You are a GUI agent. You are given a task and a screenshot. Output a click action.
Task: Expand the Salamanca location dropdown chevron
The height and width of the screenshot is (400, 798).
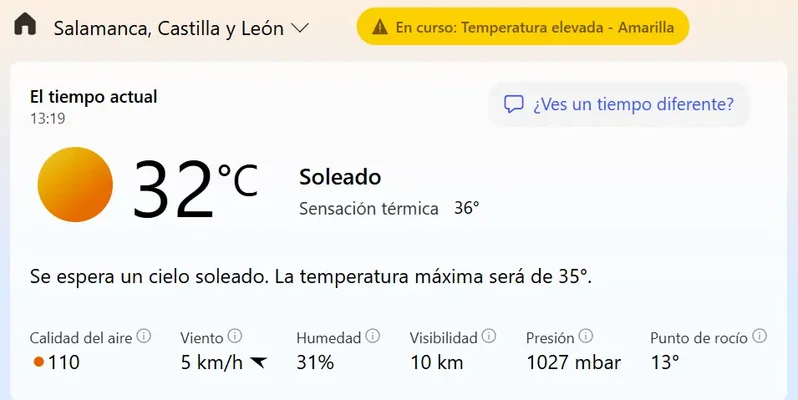[299, 28]
